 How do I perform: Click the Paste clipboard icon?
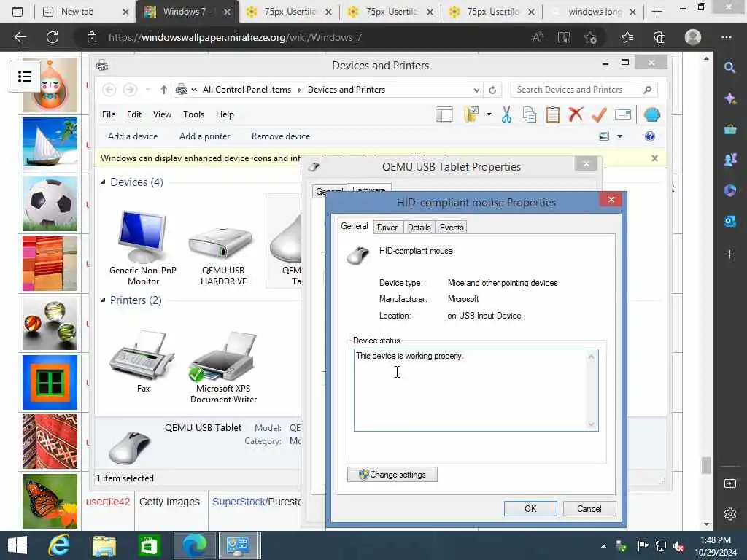pos(553,114)
